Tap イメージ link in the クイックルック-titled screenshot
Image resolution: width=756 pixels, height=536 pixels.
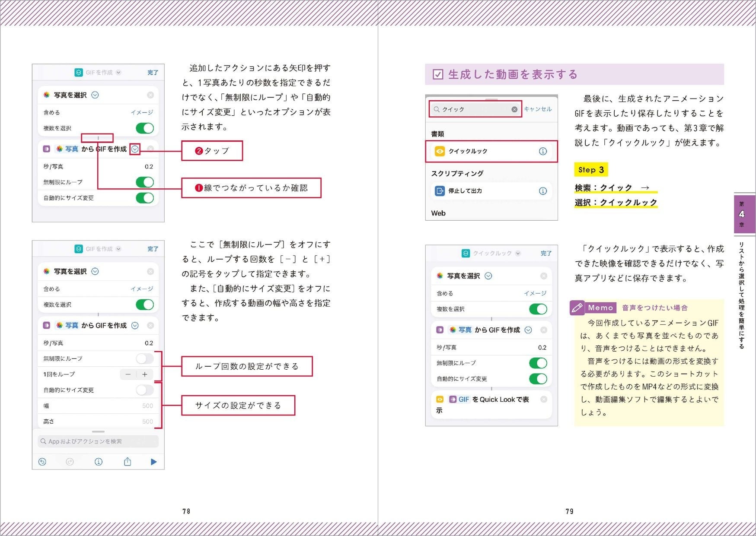point(535,293)
